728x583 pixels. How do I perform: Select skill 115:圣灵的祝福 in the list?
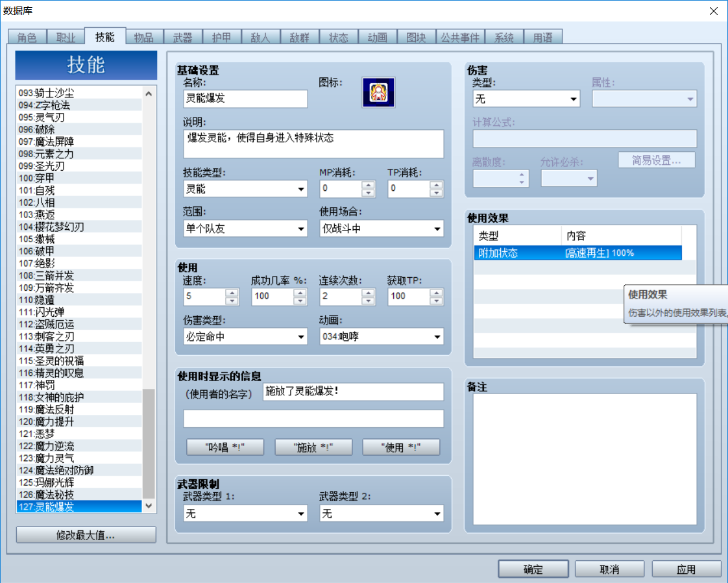tap(79, 360)
